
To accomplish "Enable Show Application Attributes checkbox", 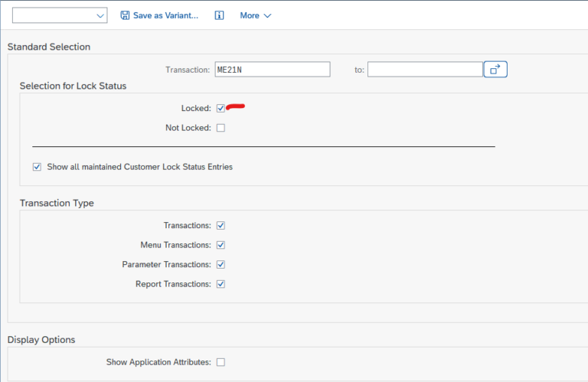I will (220, 362).
